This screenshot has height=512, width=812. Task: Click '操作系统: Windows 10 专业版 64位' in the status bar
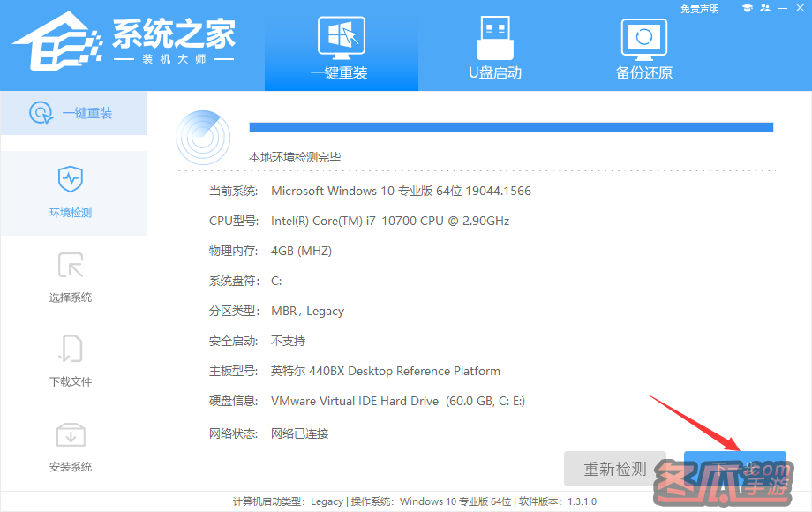pyautogui.click(x=431, y=501)
